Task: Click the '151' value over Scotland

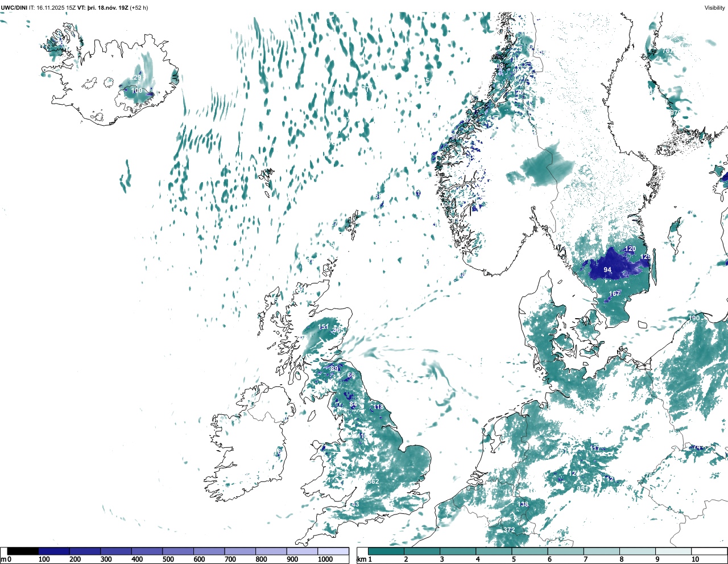Action: tap(323, 327)
